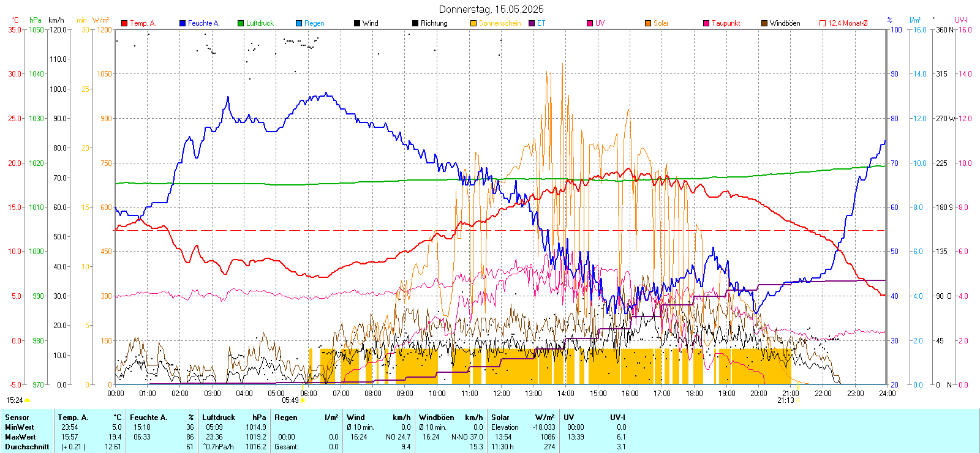Click the Sensor column header in table
Viewport: 980px width, 453px height.
(17, 417)
